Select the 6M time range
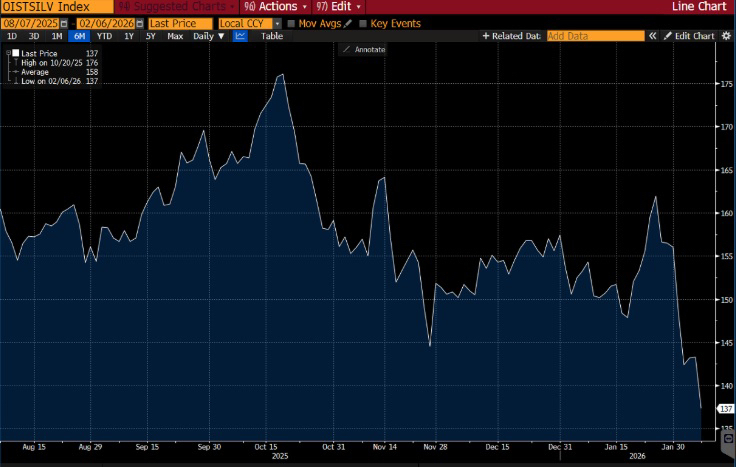This screenshot has height=467, width=736. 79,36
